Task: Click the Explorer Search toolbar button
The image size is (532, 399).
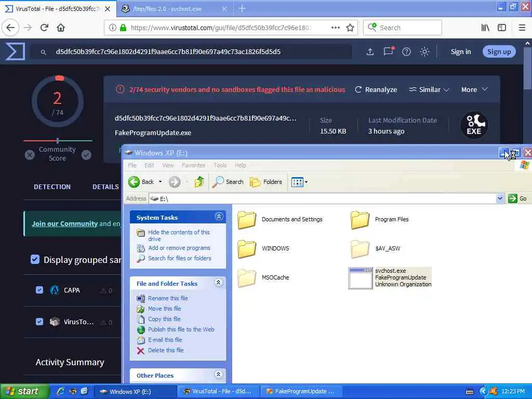Action: (x=228, y=182)
